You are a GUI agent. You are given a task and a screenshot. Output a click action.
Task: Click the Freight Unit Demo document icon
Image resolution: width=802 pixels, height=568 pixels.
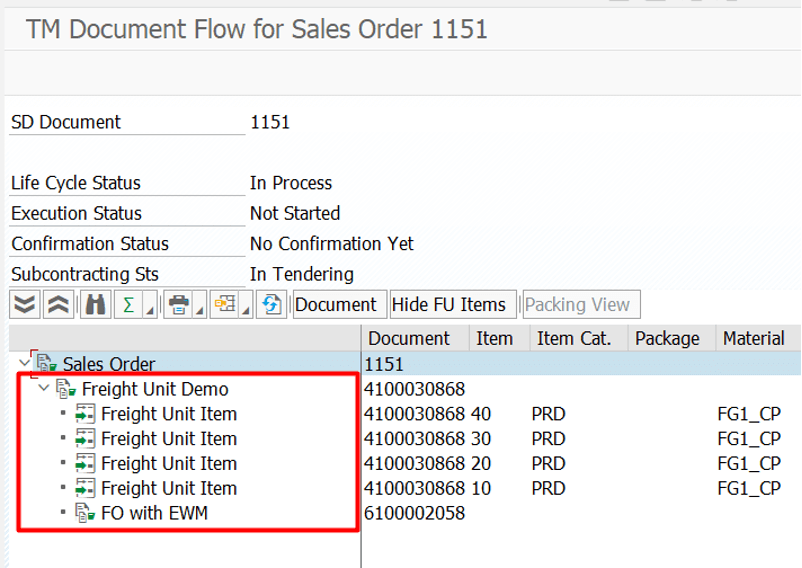[x=66, y=389]
